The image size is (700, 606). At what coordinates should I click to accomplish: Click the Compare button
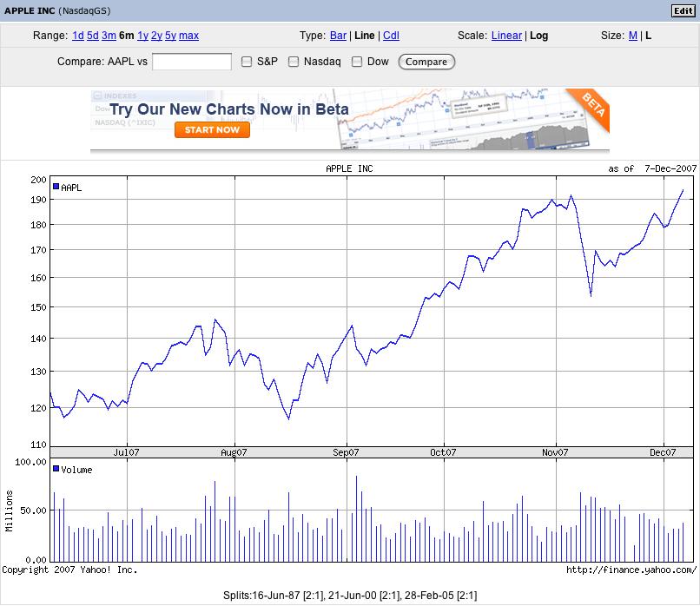tap(426, 62)
